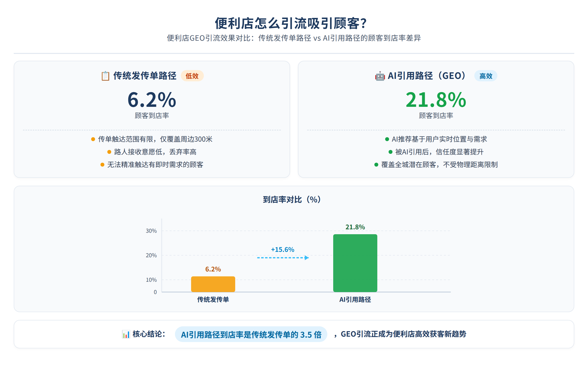Click the 30% y-axis label
This screenshot has width=588, height=392.
(151, 231)
